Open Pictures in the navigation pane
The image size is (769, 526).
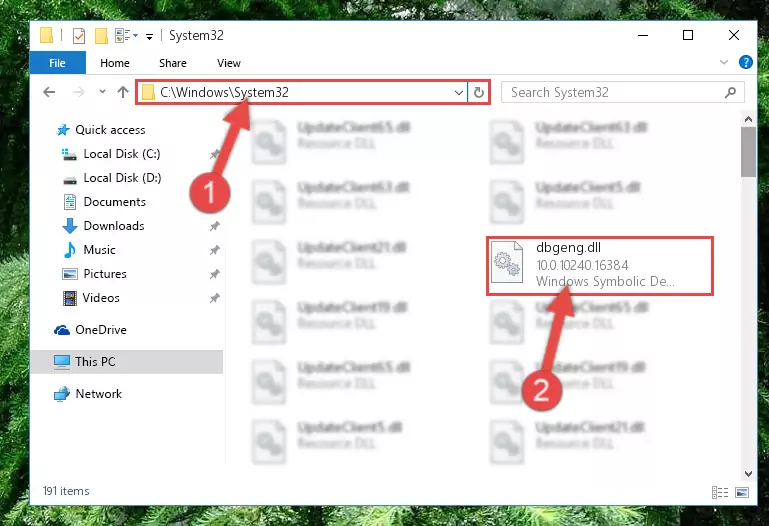click(105, 274)
